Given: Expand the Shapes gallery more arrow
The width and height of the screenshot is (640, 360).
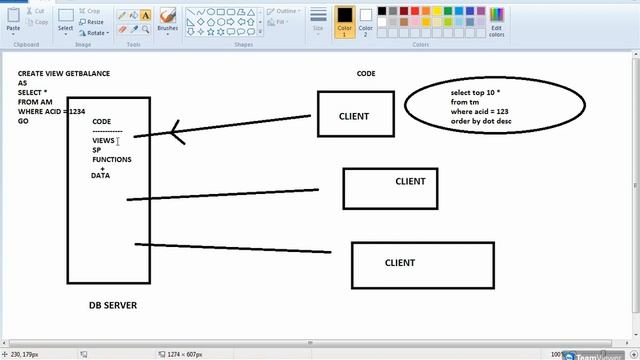Looking at the screenshot, I should point(260,31).
